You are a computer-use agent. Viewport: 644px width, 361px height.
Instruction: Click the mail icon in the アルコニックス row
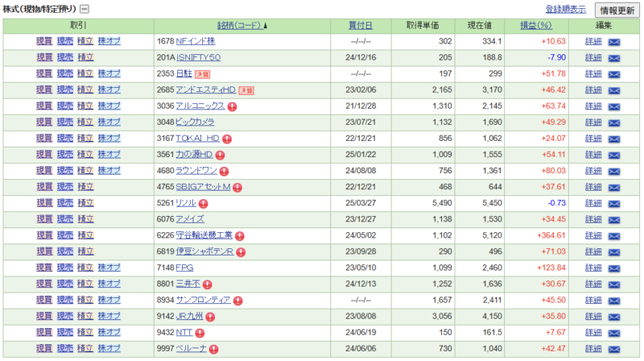[614, 106]
